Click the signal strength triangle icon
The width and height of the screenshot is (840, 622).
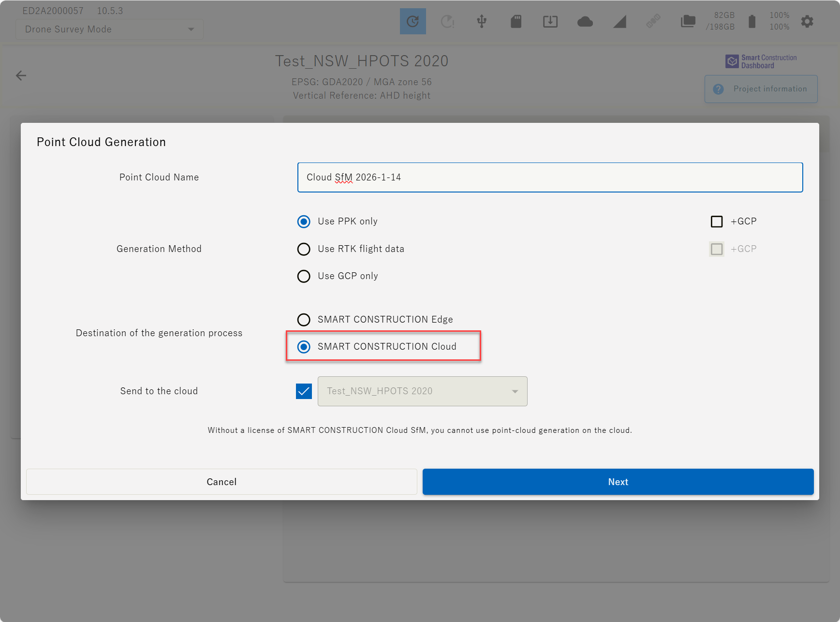click(x=619, y=21)
